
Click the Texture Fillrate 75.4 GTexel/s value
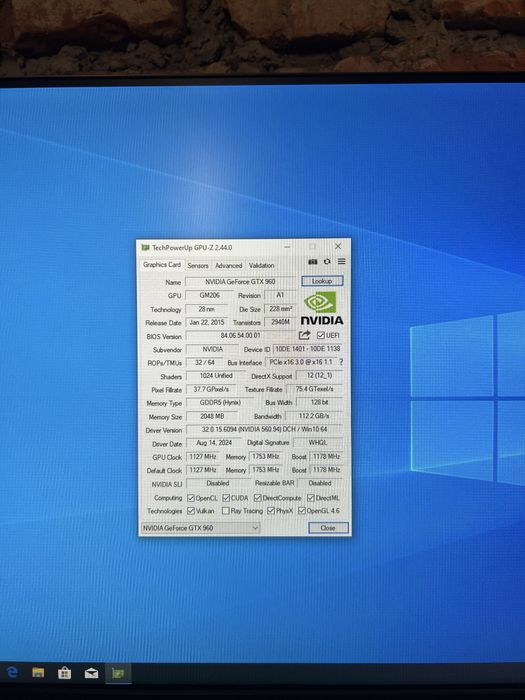pos(314,389)
